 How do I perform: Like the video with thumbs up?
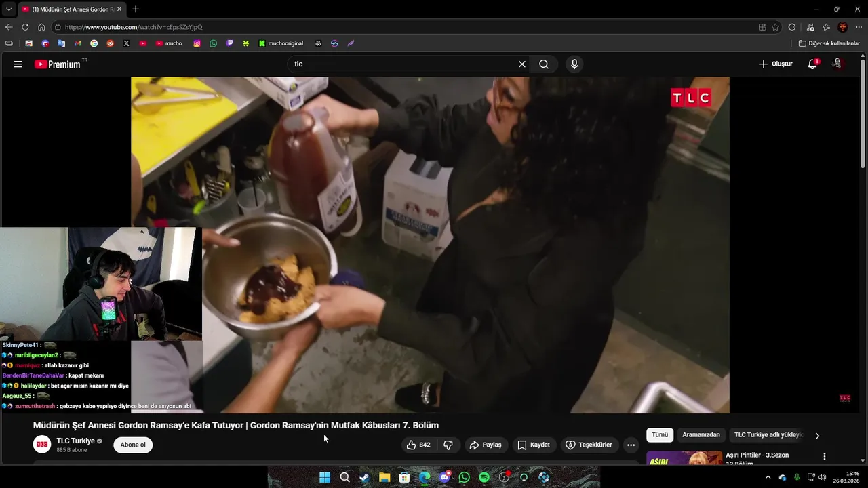(418, 445)
